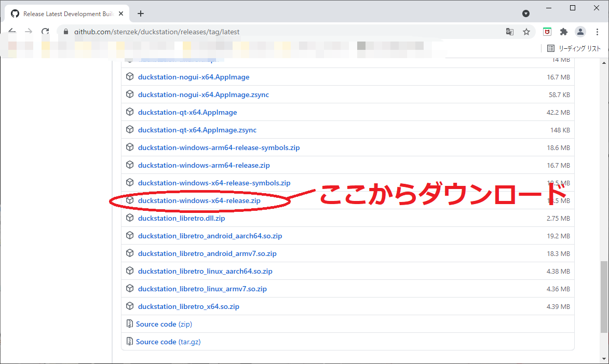
Task: Click the 42.2 MB file size
Action: (558, 112)
